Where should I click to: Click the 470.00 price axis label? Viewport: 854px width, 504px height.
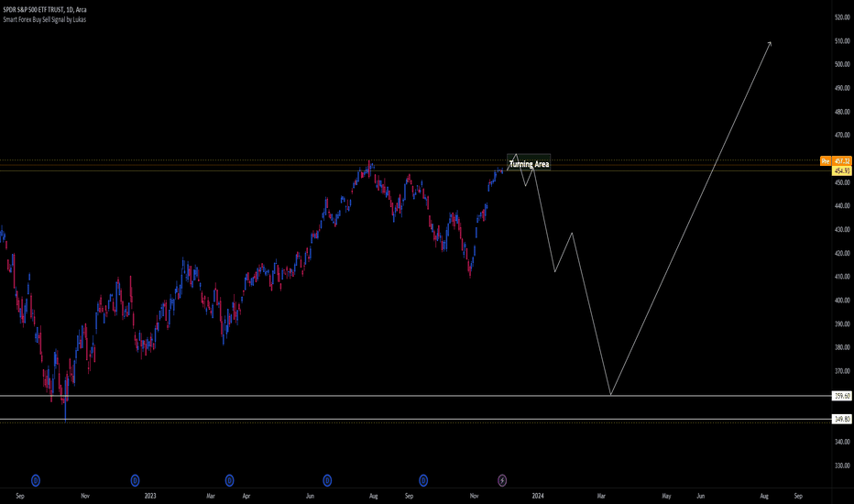click(x=842, y=135)
